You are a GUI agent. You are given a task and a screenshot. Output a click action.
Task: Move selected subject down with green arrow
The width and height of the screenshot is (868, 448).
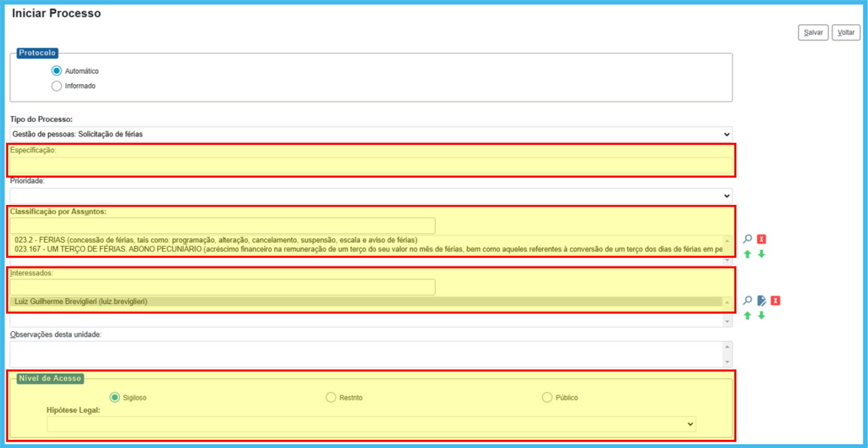(762, 254)
